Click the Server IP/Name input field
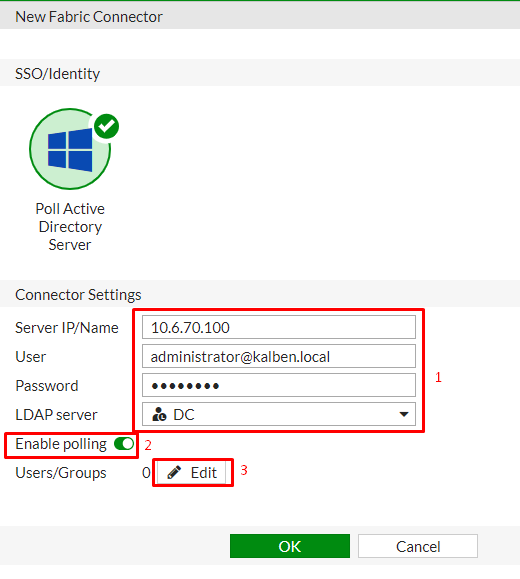Viewport: 520px width, 579px height. pyautogui.click(x=279, y=327)
